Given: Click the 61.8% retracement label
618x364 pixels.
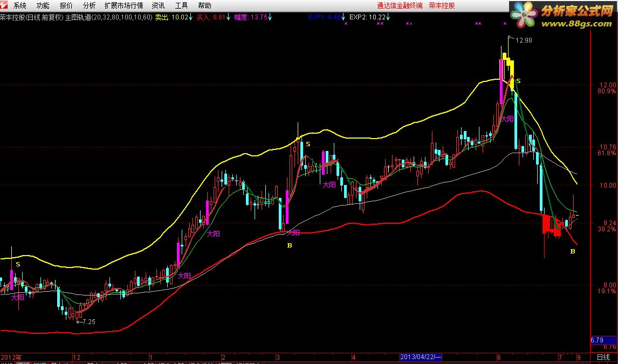Looking at the screenshot, I should click(x=607, y=153).
